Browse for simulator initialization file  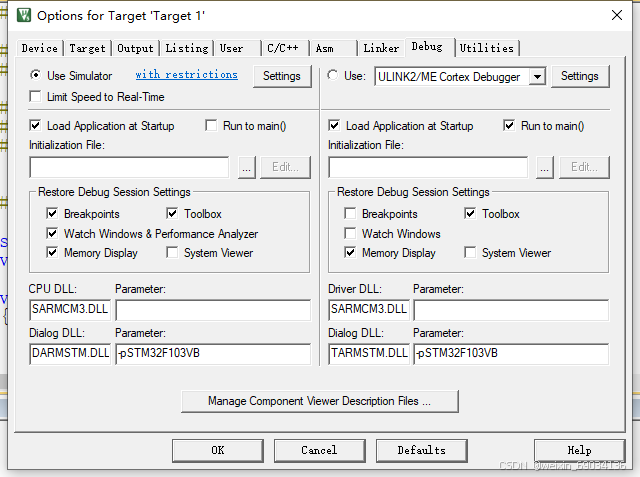[247, 167]
